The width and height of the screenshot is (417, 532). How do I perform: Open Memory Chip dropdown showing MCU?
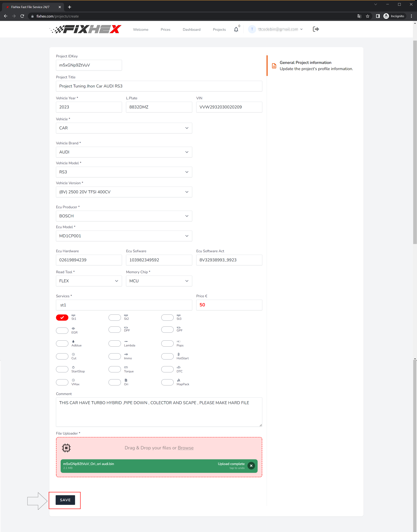159,281
